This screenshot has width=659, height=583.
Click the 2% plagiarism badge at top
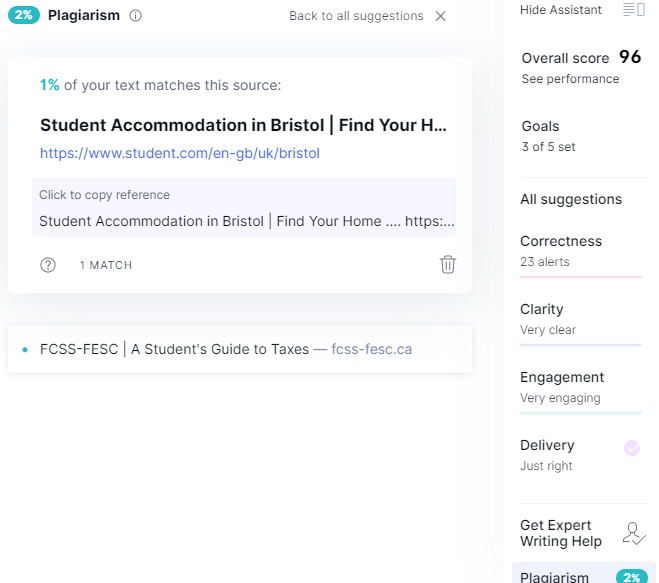point(24,15)
